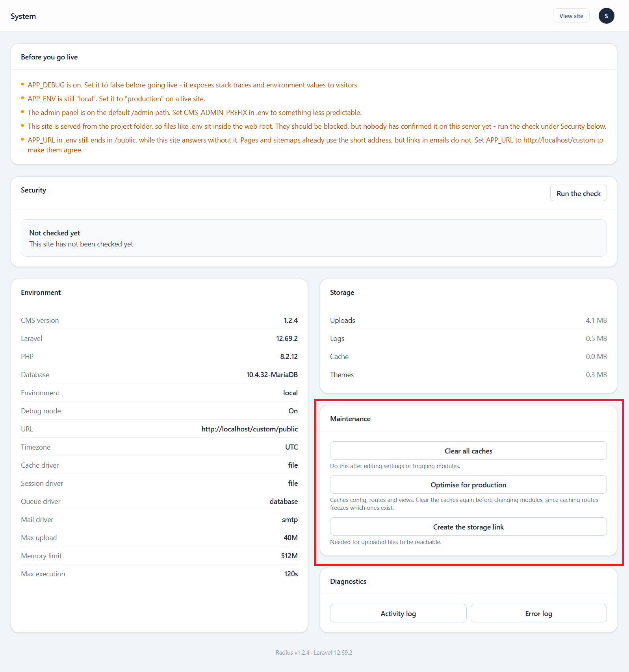This screenshot has height=672, width=629.
Task: Open the Error log
Action: [538, 613]
